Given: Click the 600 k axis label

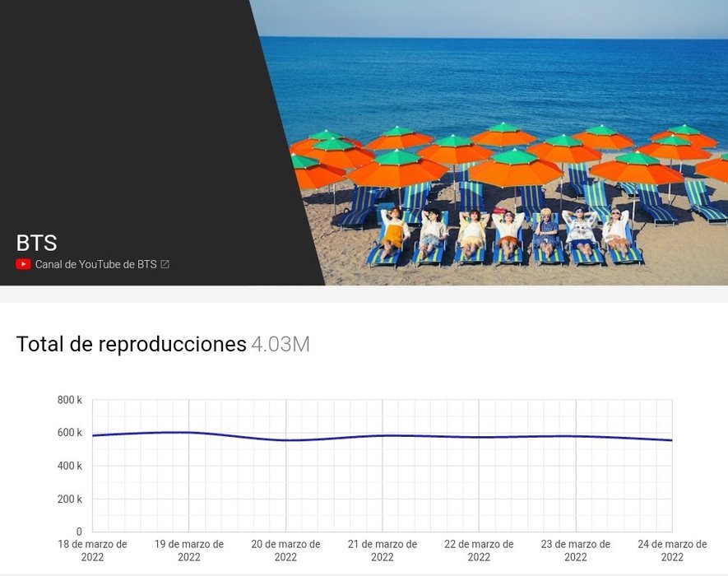Looking at the screenshot, I should 70,433.
